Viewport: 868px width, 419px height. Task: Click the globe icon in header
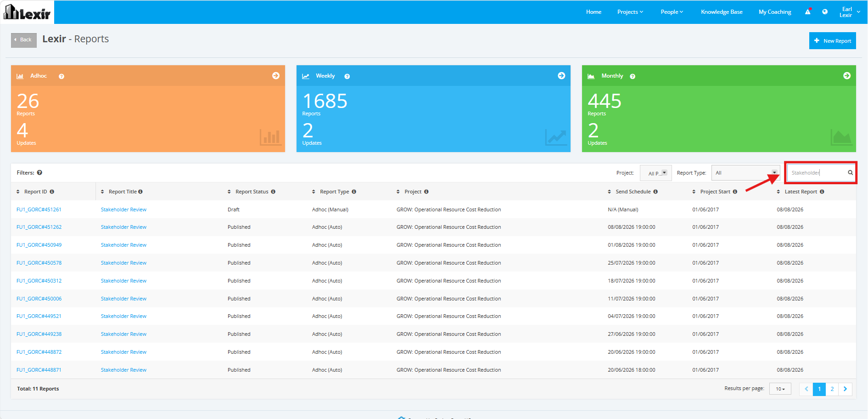(x=825, y=12)
